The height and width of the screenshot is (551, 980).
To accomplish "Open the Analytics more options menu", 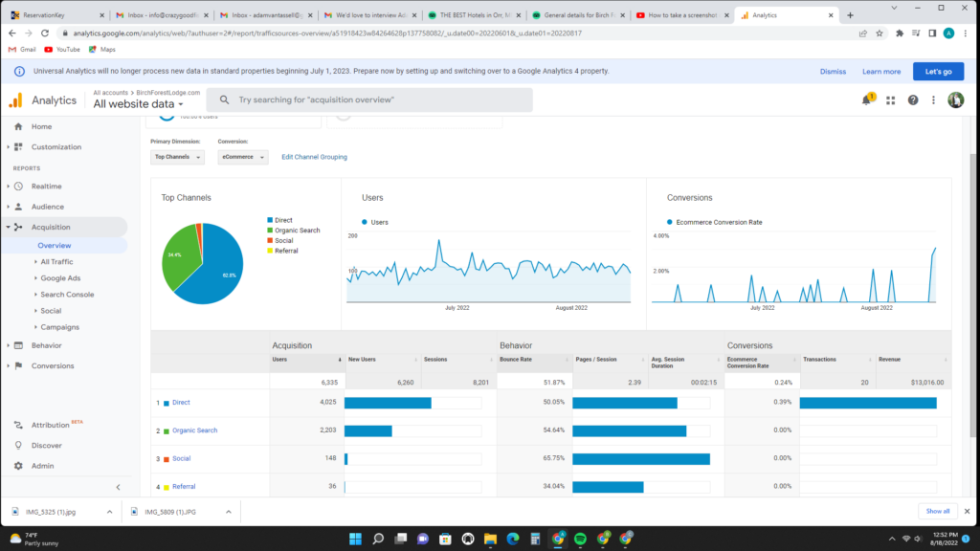I will (934, 99).
